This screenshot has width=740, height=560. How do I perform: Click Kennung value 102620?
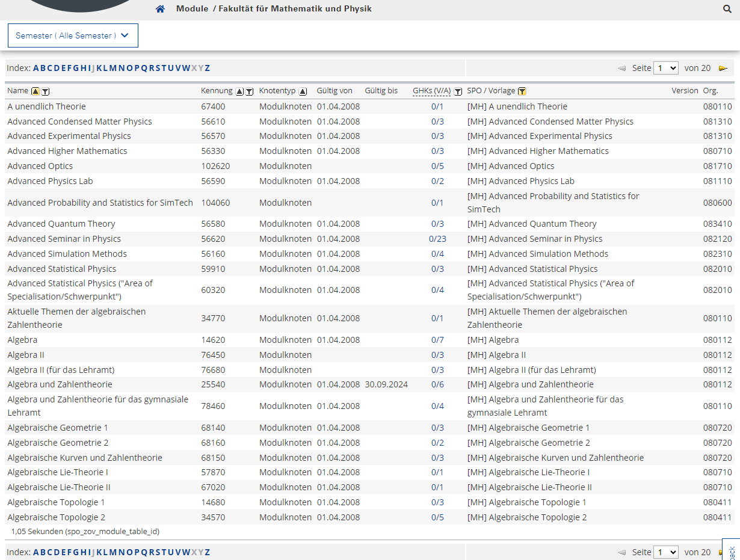(215, 166)
